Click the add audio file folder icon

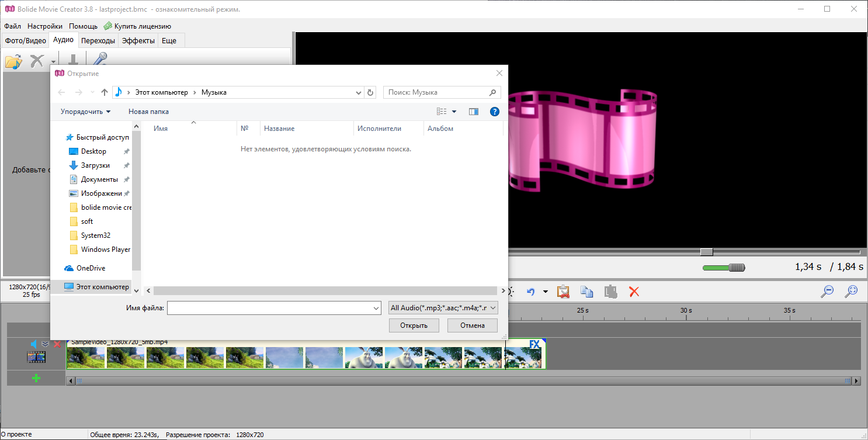[x=13, y=61]
